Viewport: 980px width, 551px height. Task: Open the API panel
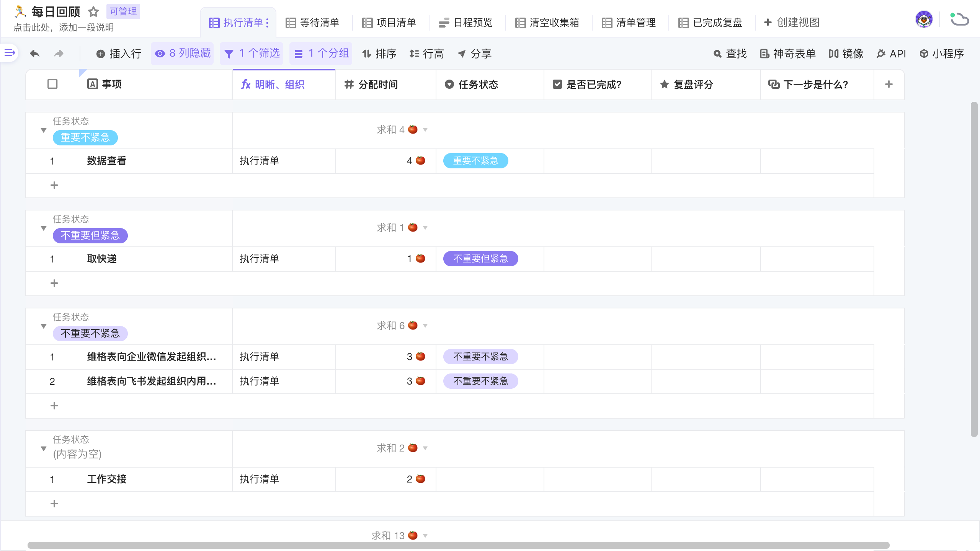click(x=892, y=54)
